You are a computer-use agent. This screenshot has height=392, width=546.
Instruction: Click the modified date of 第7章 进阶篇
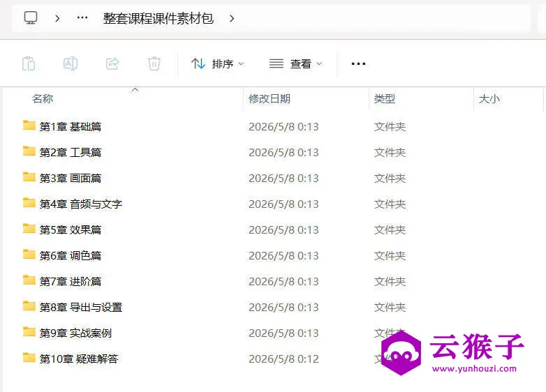point(283,281)
